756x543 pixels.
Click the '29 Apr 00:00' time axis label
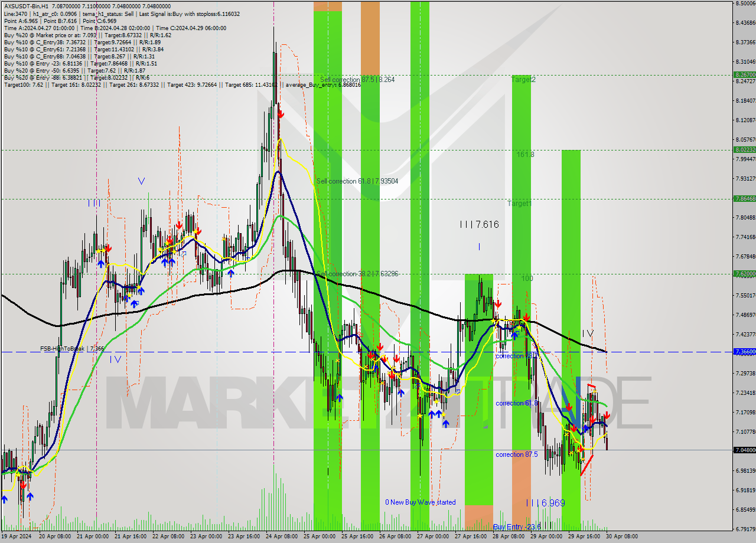(x=546, y=537)
